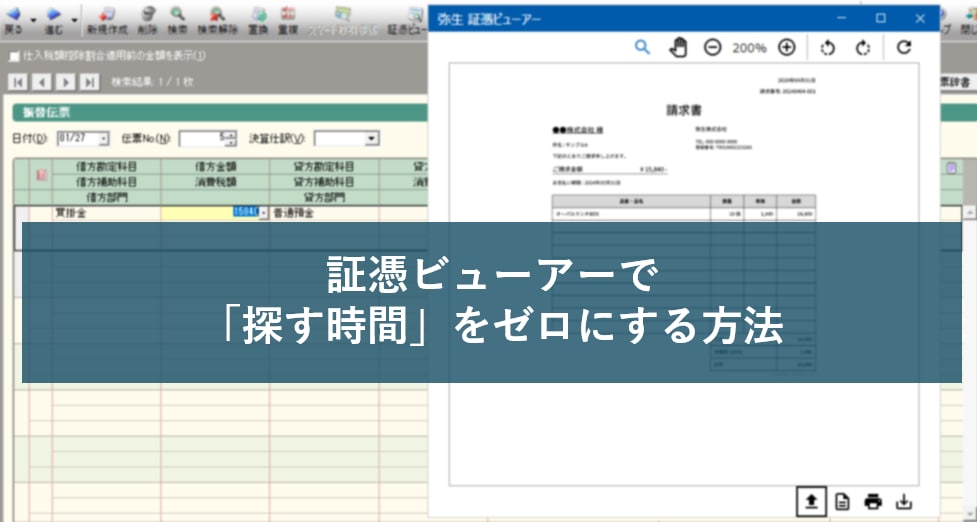This screenshot has width=977, height=522.
Task: Reload the viewer with refresh icon
Action: click(904, 47)
